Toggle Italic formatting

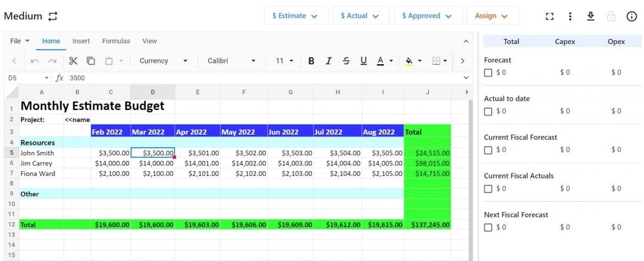(x=328, y=61)
